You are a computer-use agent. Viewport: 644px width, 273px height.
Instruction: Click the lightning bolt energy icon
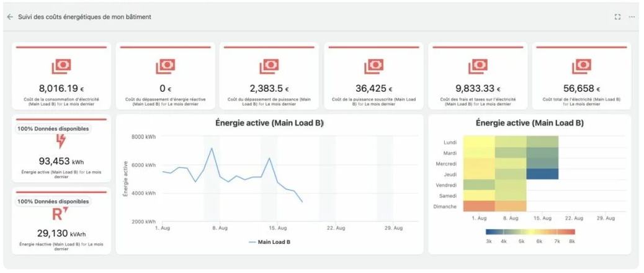(x=61, y=141)
